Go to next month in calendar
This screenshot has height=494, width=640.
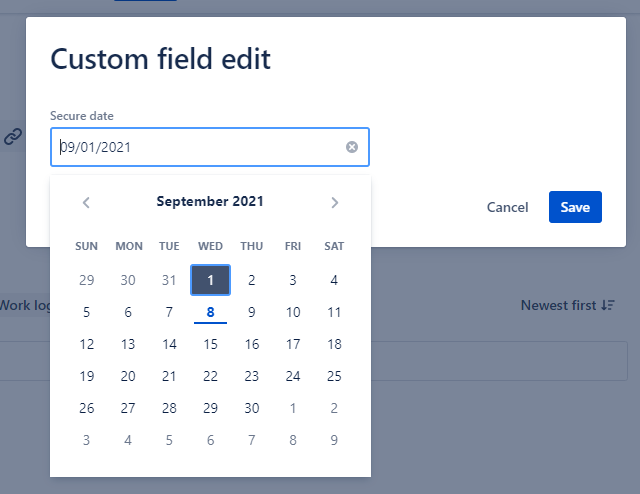click(x=334, y=202)
